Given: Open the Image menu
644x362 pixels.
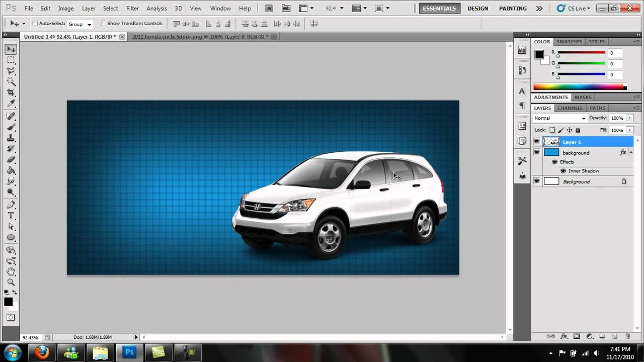Looking at the screenshot, I should pyautogui.click(x=66, y=9).
